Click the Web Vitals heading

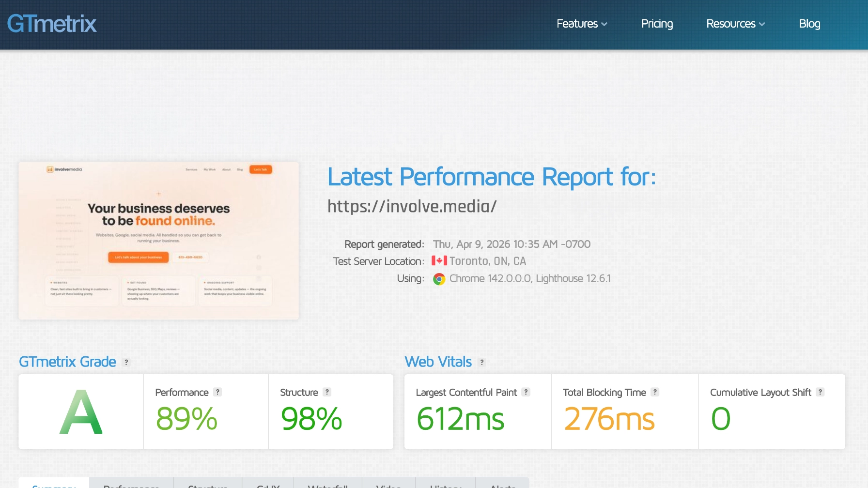(x=438, y=362)
